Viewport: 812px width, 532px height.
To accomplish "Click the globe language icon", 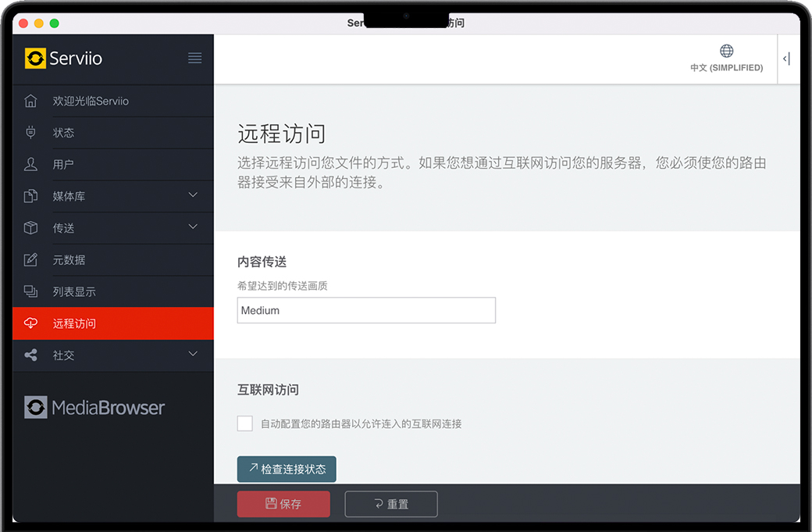I will coord(726,52).
